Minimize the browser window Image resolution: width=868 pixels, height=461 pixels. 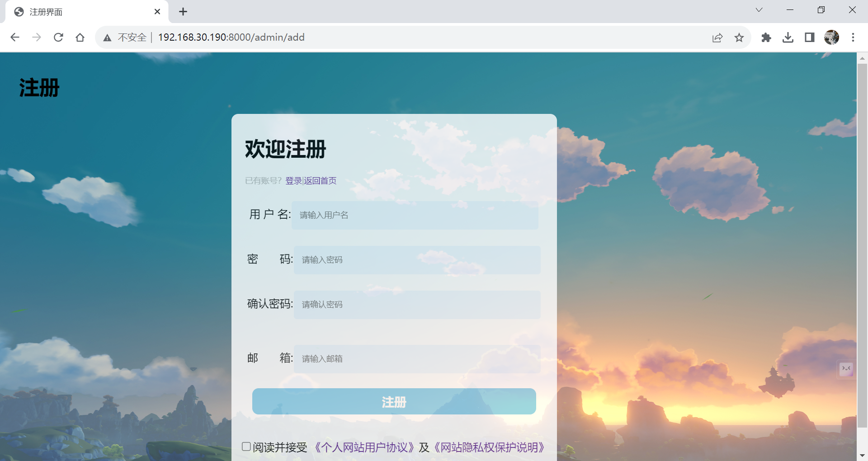coord(790,10)
